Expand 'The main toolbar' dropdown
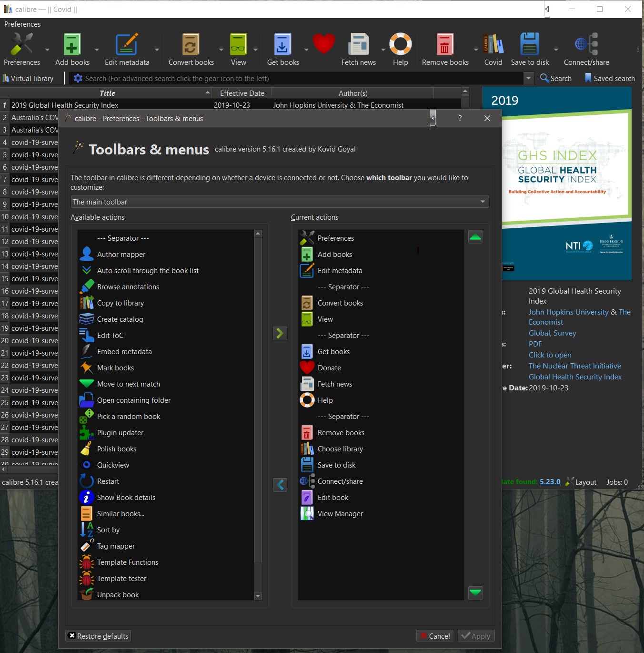 pyautogui.click(x=280, y=202)
